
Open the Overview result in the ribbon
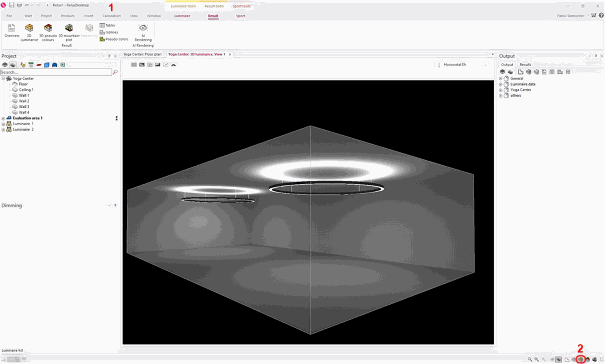tap(12, 31)
